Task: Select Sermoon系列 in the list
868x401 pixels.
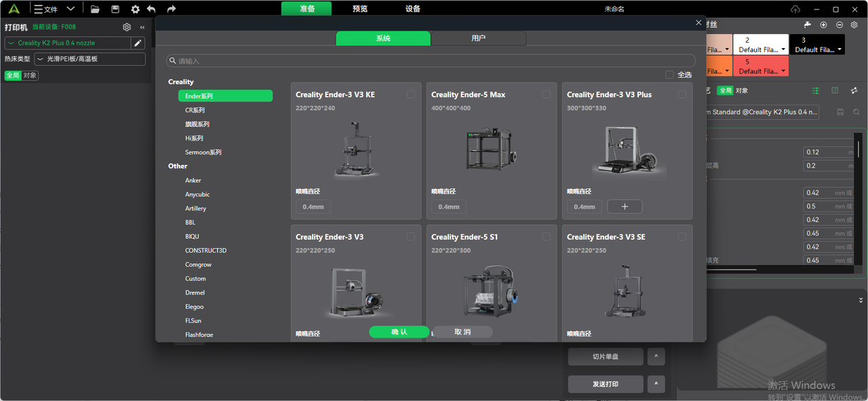Action: pyautogui.click(x=203, y=152)
